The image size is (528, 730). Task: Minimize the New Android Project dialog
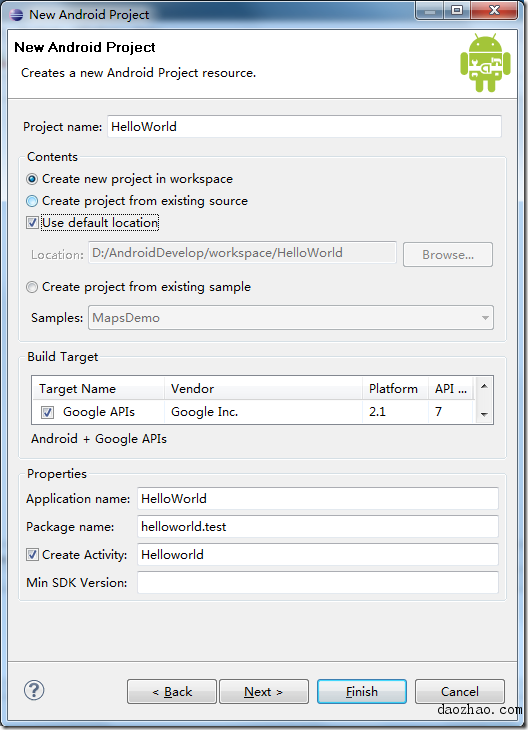430,10
